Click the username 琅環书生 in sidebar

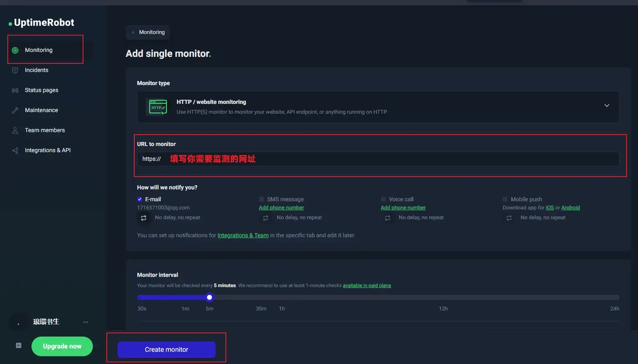click(46, 322)
